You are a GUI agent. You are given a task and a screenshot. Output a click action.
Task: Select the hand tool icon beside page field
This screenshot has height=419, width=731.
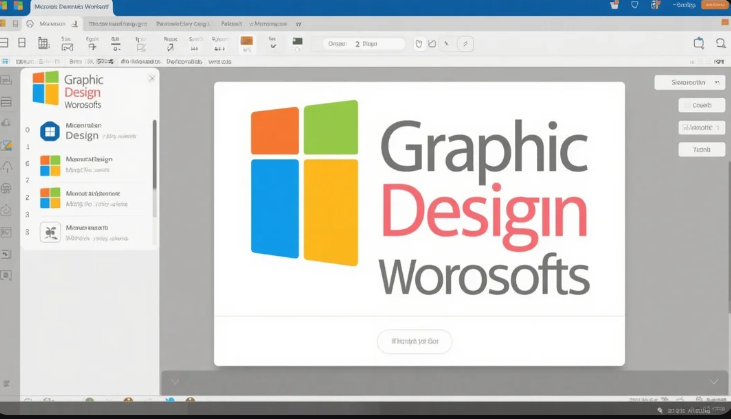tap(419, 44)
